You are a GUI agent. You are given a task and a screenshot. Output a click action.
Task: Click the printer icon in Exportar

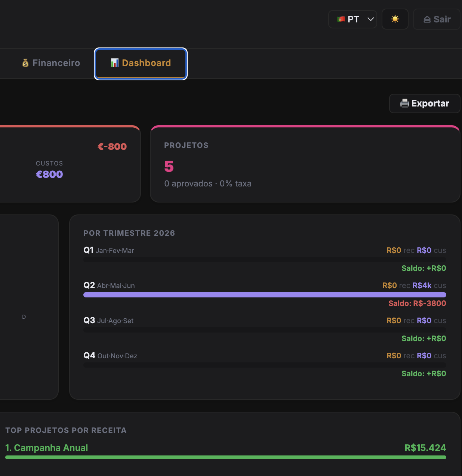coord(404,103)
